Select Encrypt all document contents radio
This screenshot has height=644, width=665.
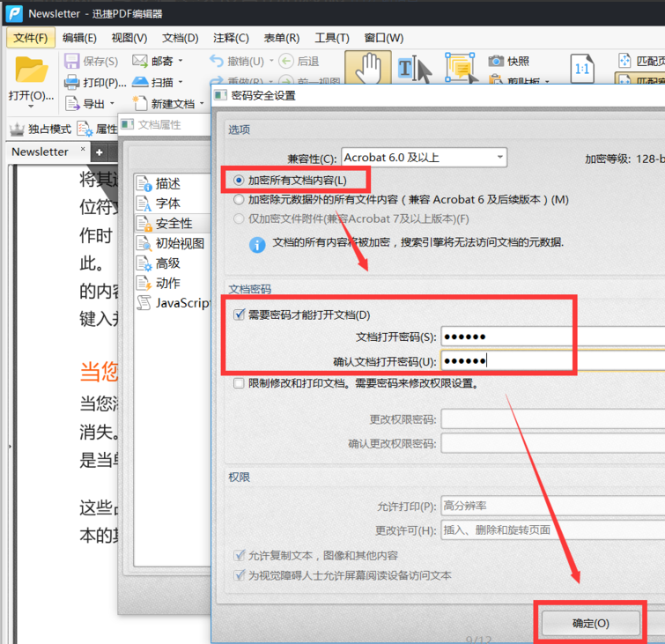point(239,181)
